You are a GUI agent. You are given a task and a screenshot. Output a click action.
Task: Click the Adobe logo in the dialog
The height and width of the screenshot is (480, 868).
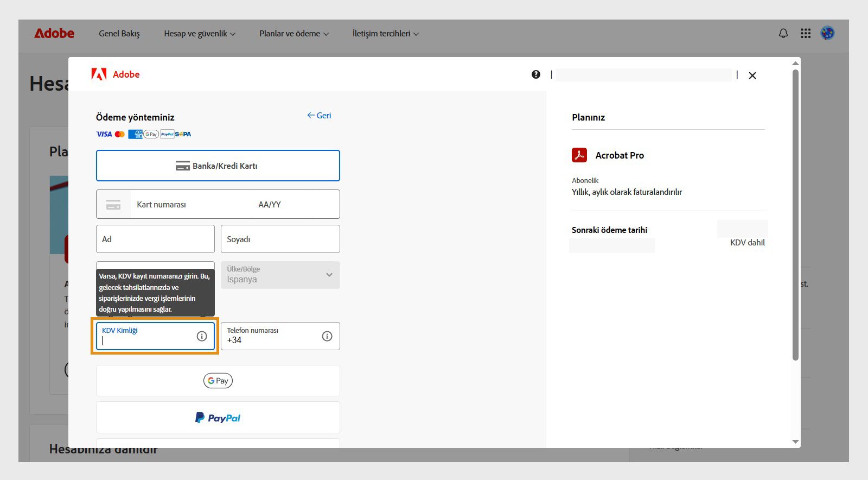(x=116, y=74)
